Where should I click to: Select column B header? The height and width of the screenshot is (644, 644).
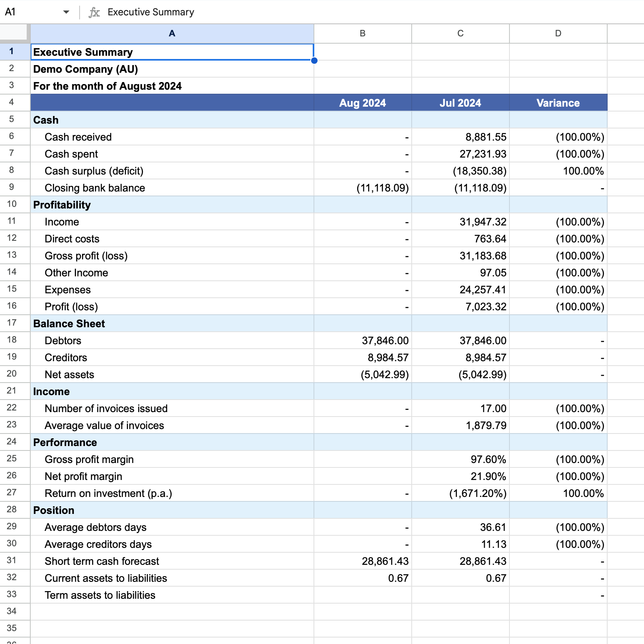(x=362, y=34)
